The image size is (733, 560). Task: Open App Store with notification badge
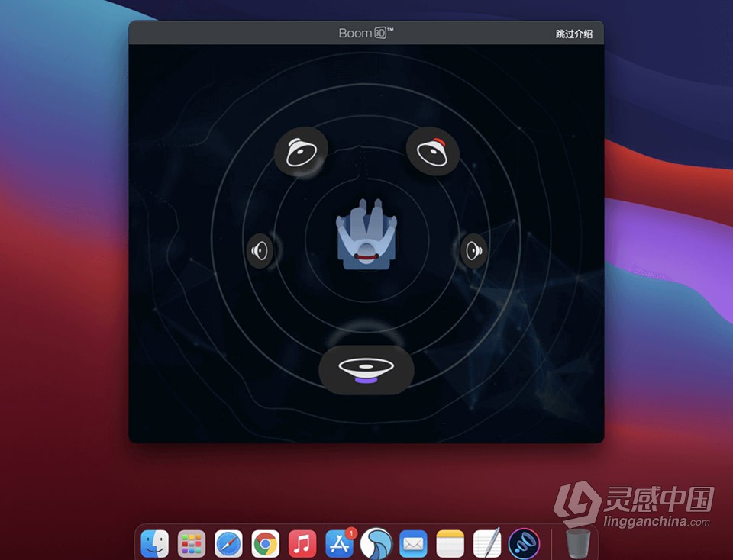pos(339,544)
